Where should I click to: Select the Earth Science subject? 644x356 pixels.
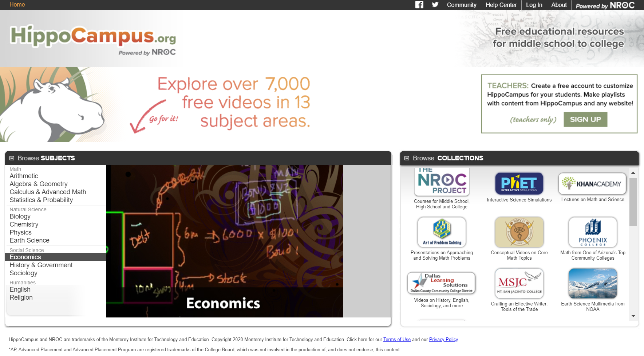click(x=29, y=240)
